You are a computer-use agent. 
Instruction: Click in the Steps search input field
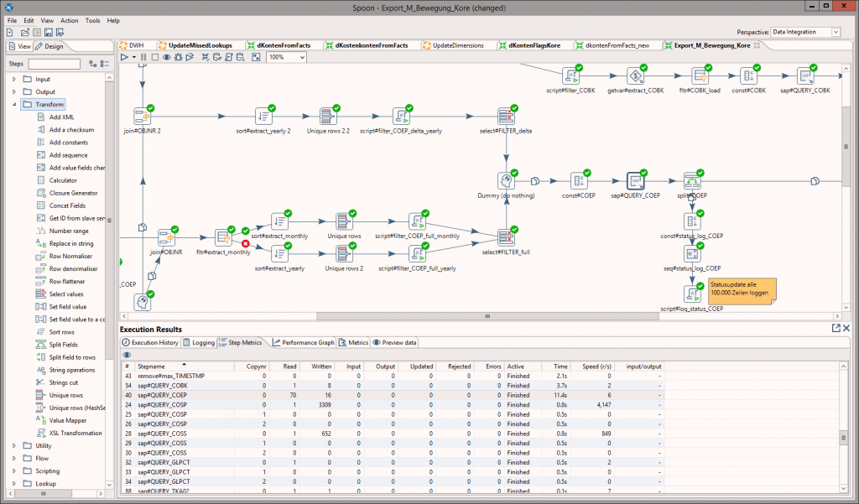55,64
